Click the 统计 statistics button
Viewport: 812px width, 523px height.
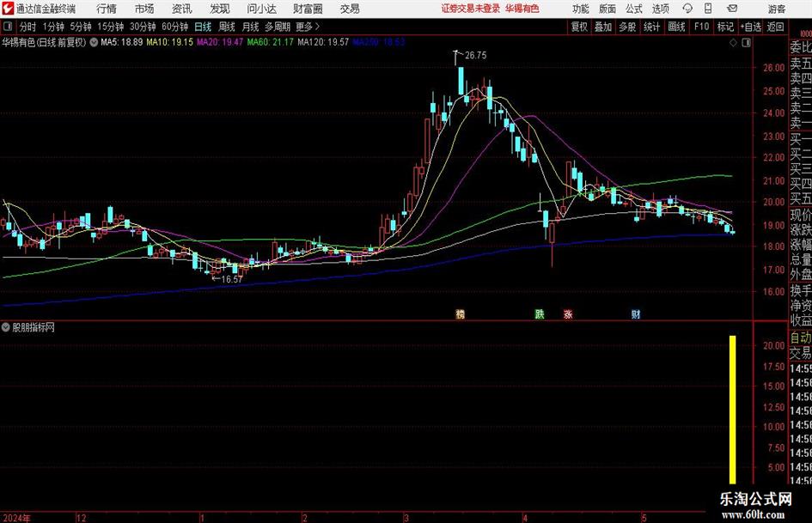click(651, 27)
